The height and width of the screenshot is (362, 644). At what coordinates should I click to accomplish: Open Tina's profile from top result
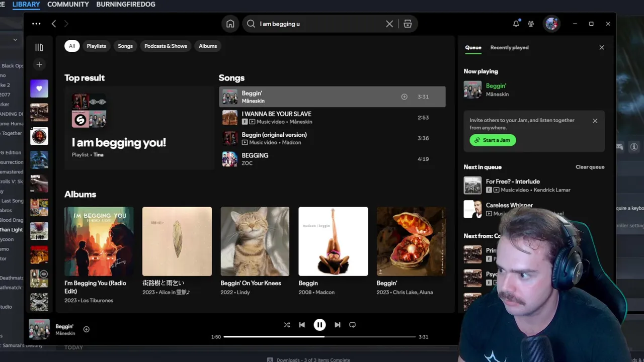(x=99, y=155)
